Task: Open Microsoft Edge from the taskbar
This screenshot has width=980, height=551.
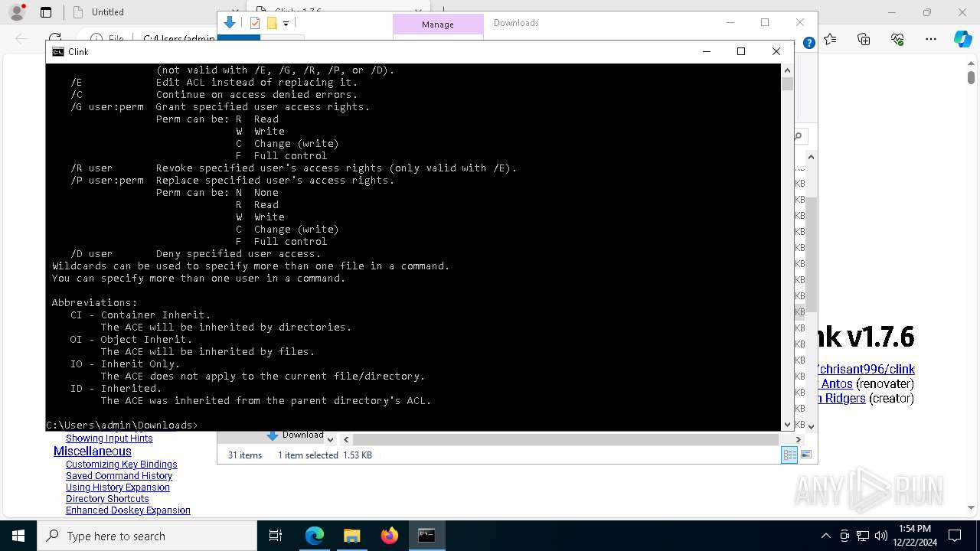Action: pos(315,536)
